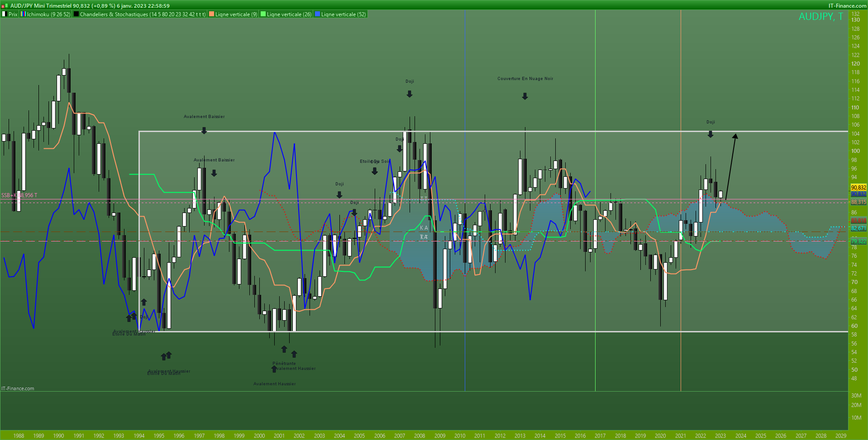Click the 60 level on the price axis

[x=854, y=326]
